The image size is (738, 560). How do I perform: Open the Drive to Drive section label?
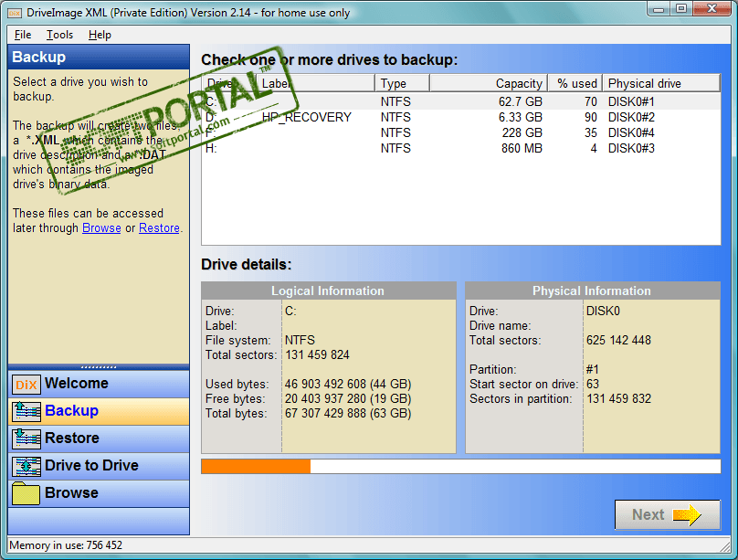(91, 465)
